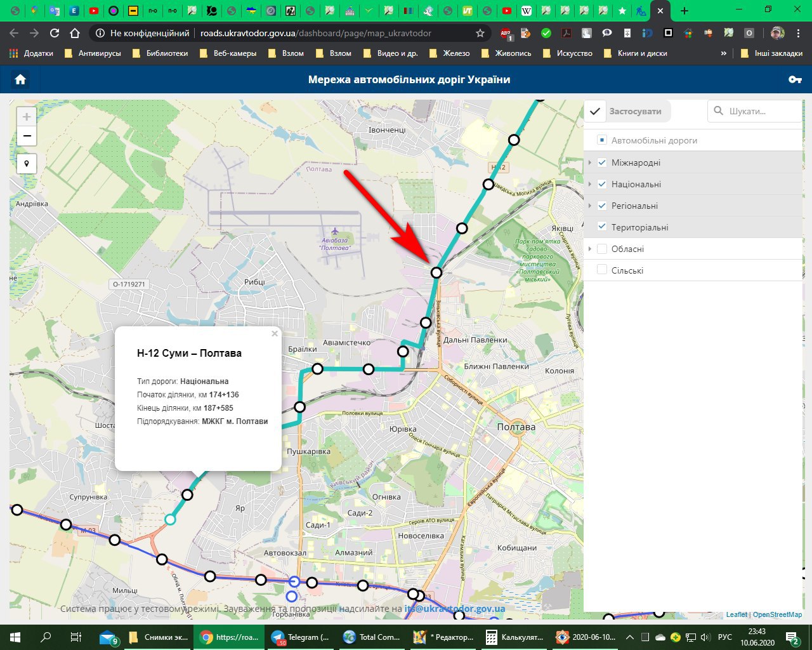This screenshot has height=650, width=812.
Task: Toggle the Автомобільні дороги checkbox
Action: (x=602, y=140)
